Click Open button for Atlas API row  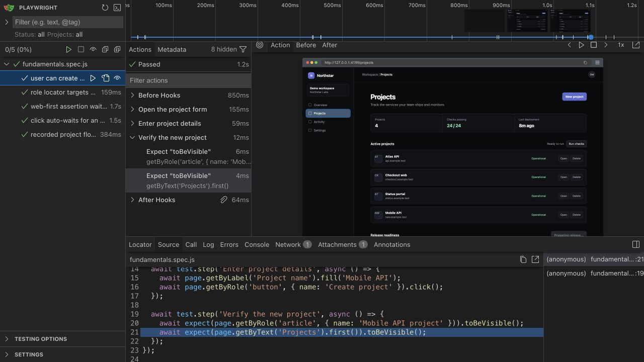click(563, 158)
